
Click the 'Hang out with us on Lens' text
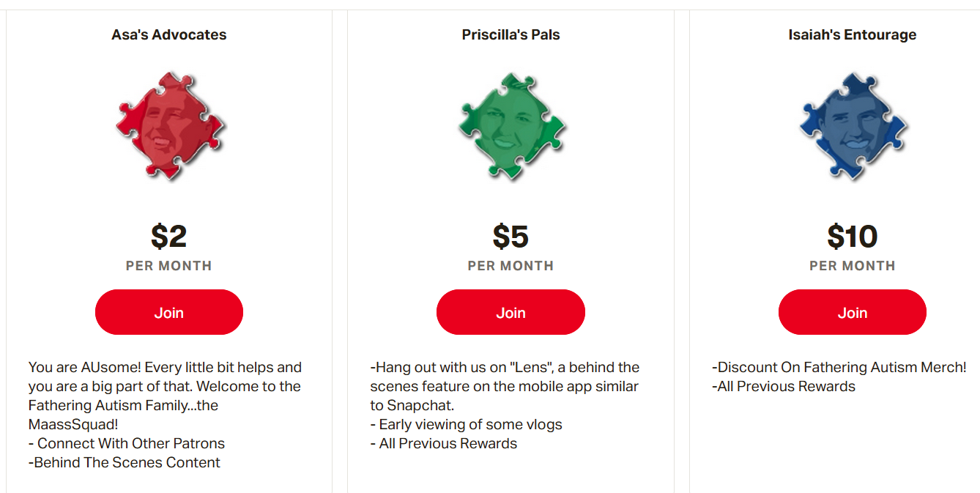point(505,386)
